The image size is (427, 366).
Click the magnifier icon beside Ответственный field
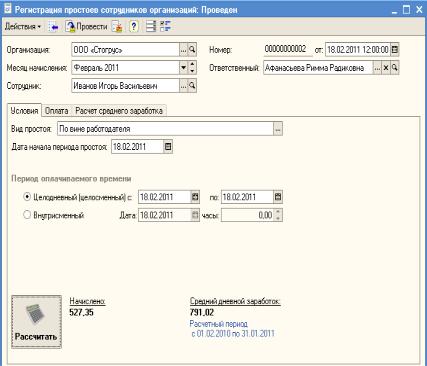[x=395, y=68]
